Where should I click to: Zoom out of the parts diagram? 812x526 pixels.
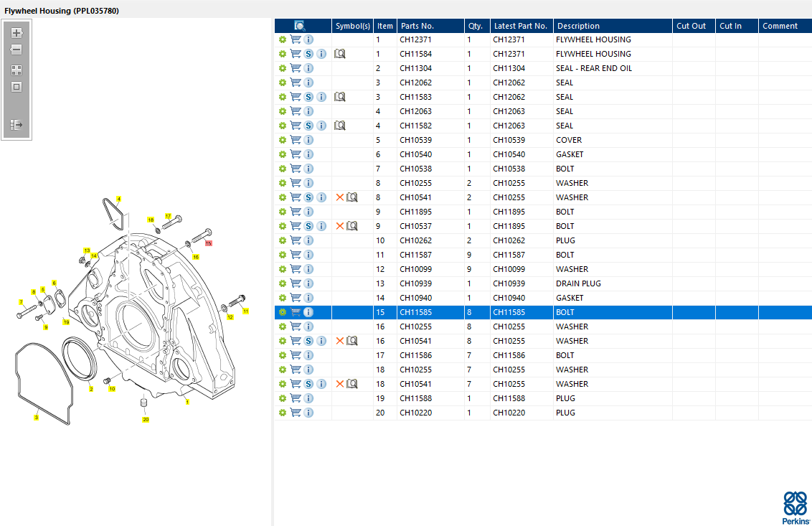tap(16, 50)
